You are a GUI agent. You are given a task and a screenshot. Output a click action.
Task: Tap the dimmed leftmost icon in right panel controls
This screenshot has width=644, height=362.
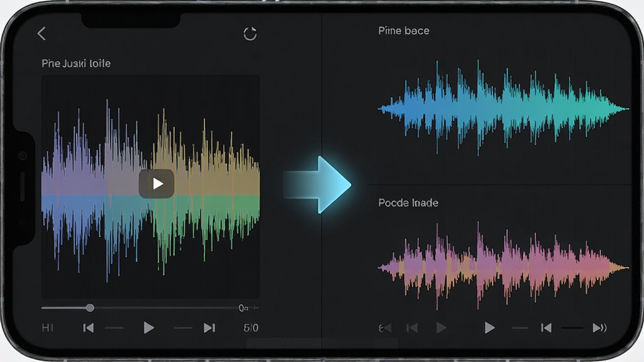[385, 327]
